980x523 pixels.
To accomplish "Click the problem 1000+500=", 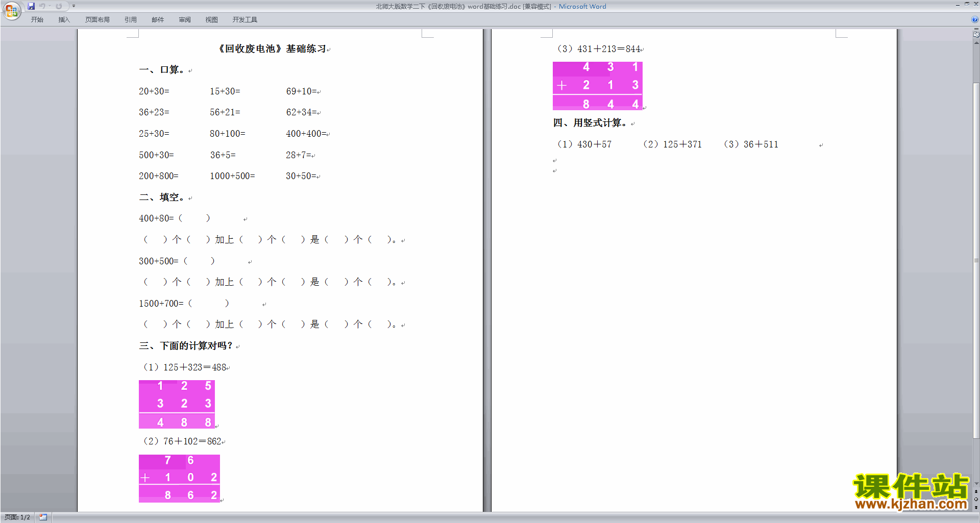I will 232,176.
